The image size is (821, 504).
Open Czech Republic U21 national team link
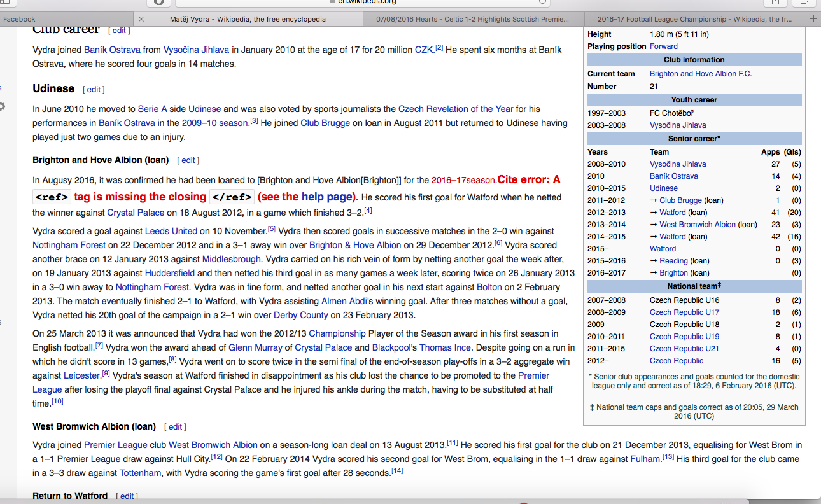pyautogui.click(x=684, y=349)
